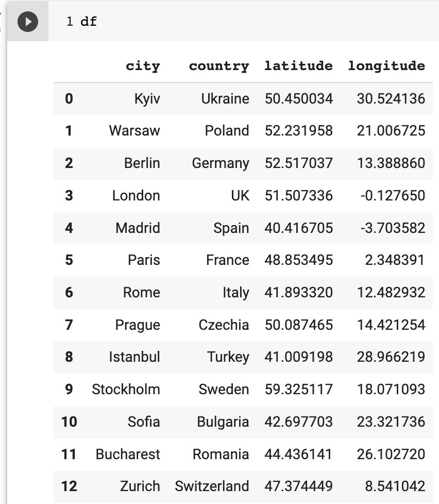
Task: Select the France country cell
Action: [227, 260]
